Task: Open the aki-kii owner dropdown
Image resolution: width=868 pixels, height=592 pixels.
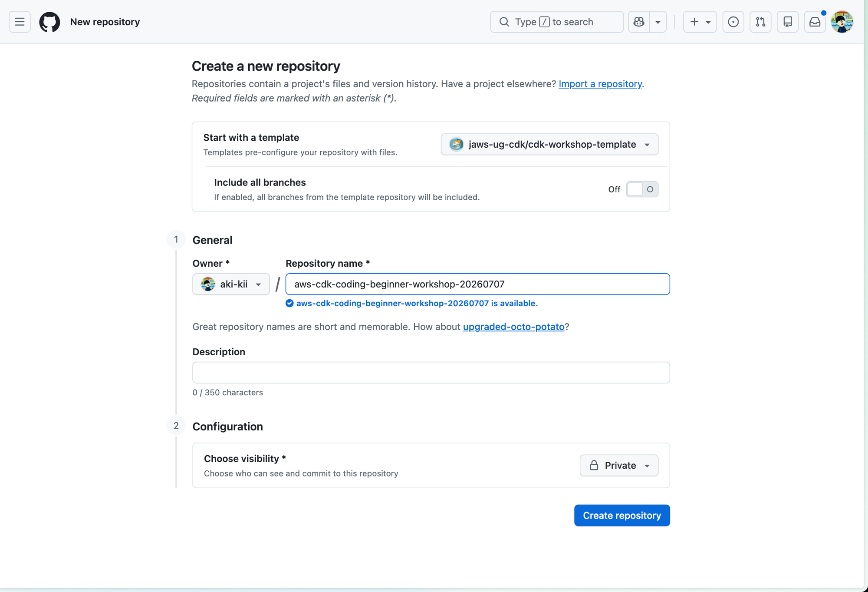Action: 231,284
